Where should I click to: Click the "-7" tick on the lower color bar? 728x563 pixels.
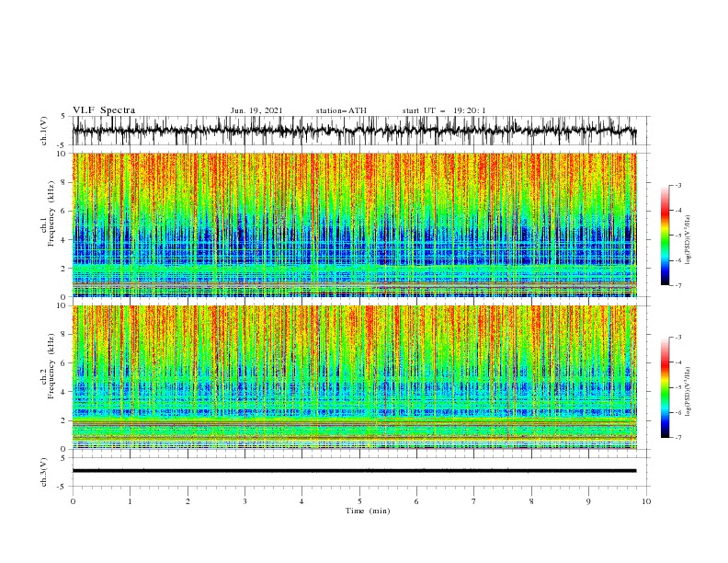(677, 438)
